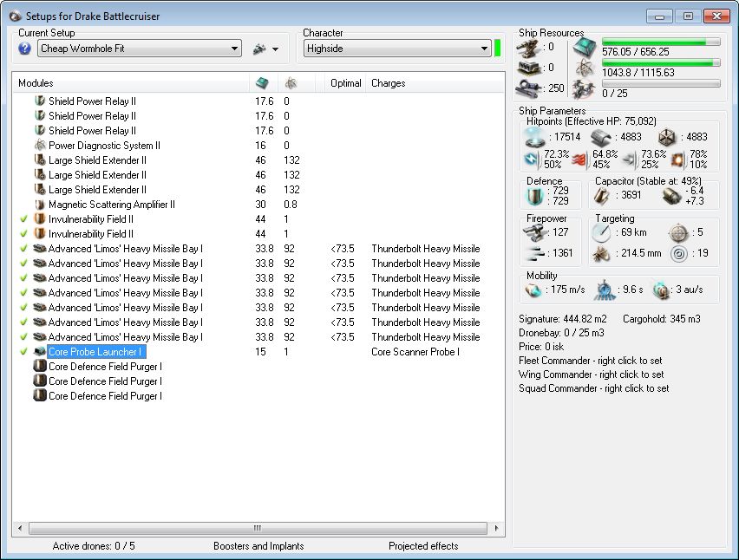Select the Core Scanner Probe I charge
This screenshot has width=739, height=560.
click(415, 352)
